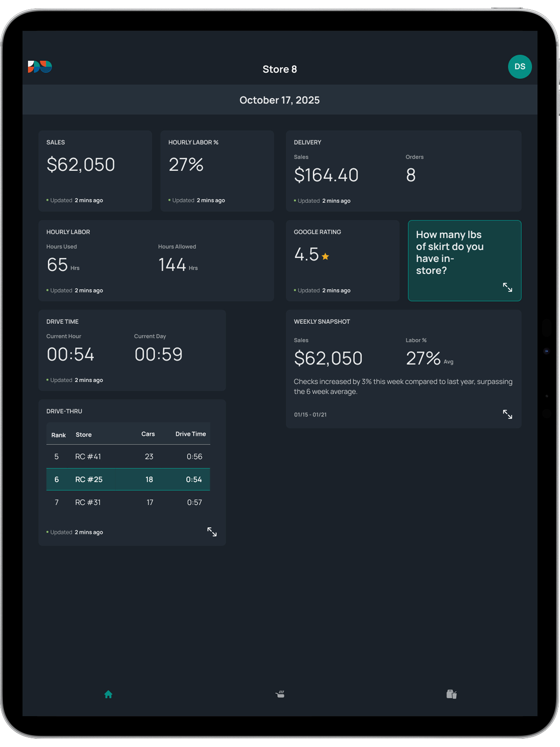Click the Store 8 title

click(x=280, y=69)
